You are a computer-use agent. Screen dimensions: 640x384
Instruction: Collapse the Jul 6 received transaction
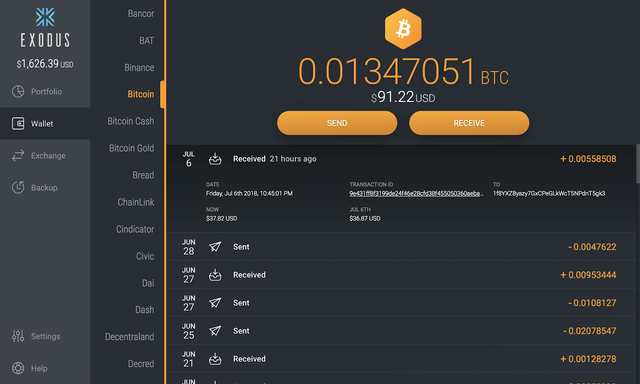point(401,159)
